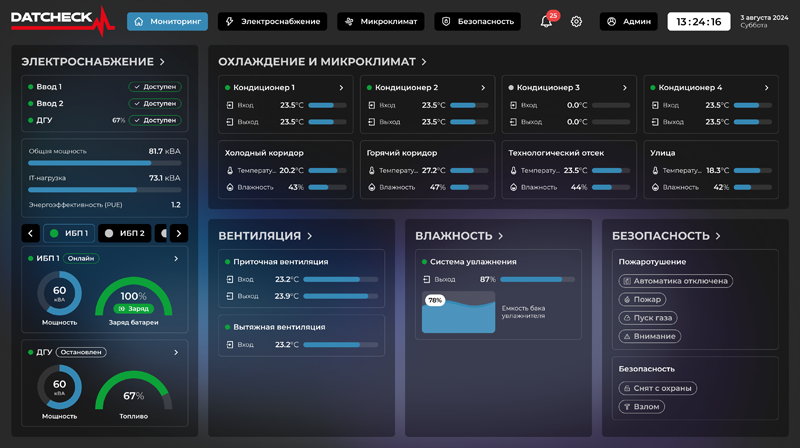Click the Выход icon under Приточная вентиляция
Image resolution: width=800 pixels, height=448 pixels.
(x=229, y=296)
